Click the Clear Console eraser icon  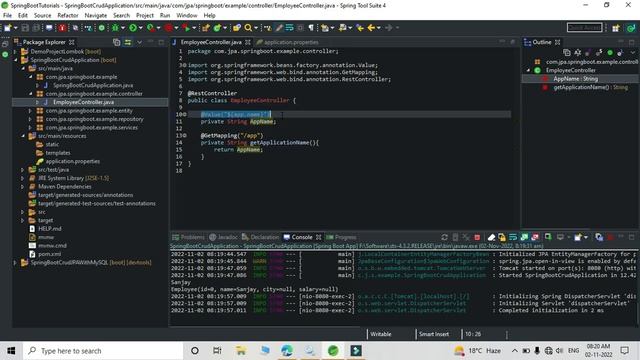tap(491, 237)
